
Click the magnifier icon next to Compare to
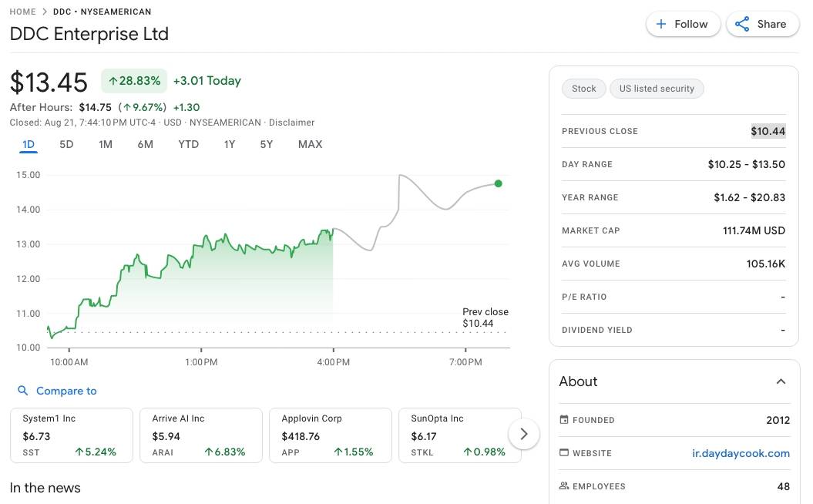tap(23, 391)
